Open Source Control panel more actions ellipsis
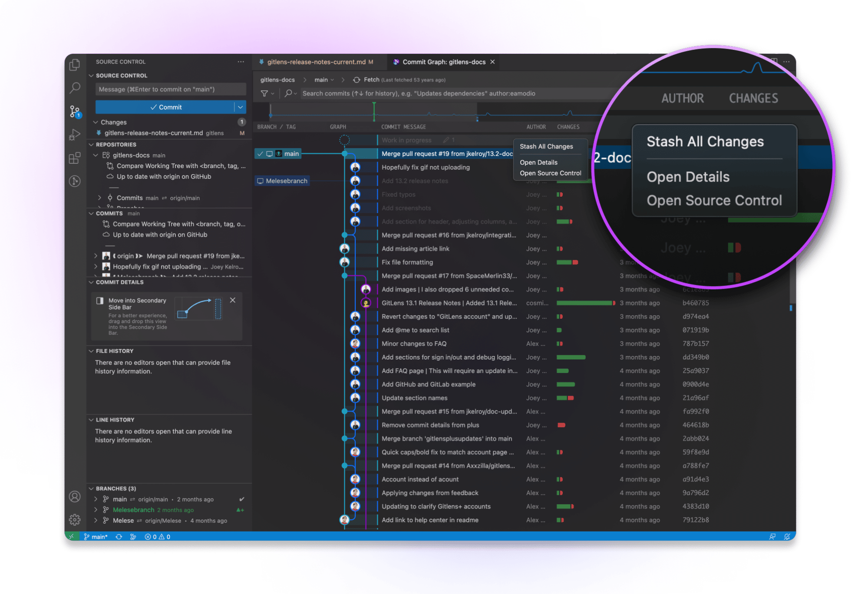 pyautogui.click(x=241, y=62)
